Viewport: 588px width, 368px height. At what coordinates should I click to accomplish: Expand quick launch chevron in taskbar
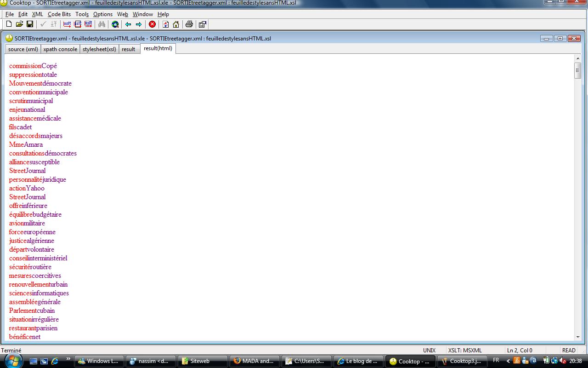68,359
